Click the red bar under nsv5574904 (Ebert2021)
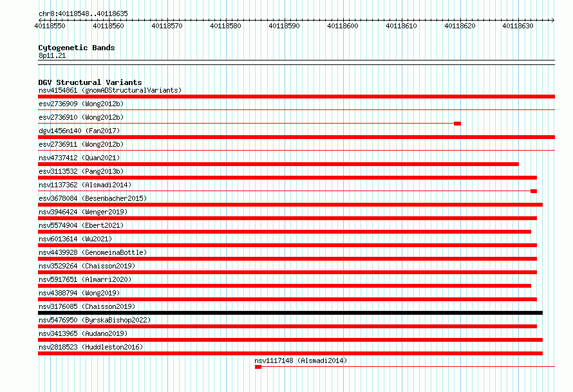573x392 pixels. [x=285, y=232]
